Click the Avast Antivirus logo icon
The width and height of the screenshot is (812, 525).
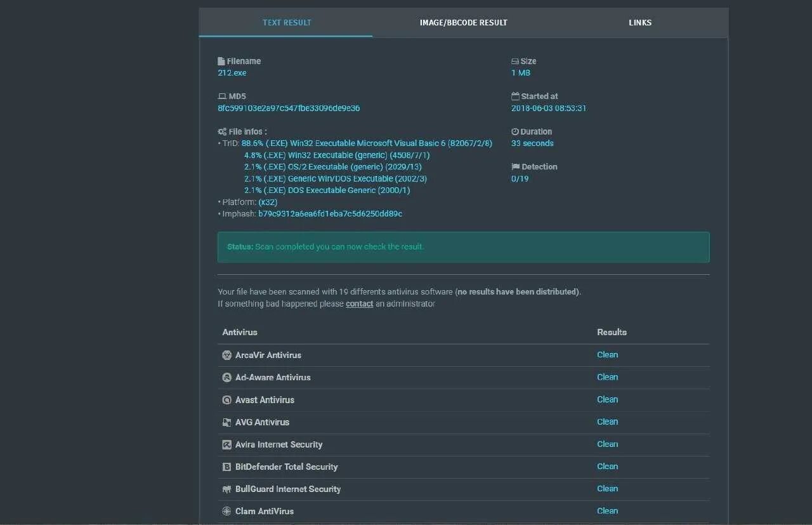pyautogui.click(x=226, y=400)
